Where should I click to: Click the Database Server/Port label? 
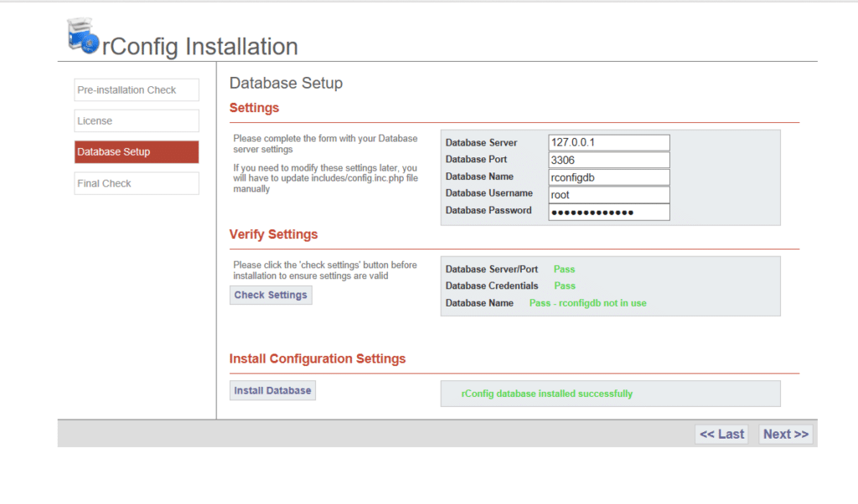click(491, 269)
